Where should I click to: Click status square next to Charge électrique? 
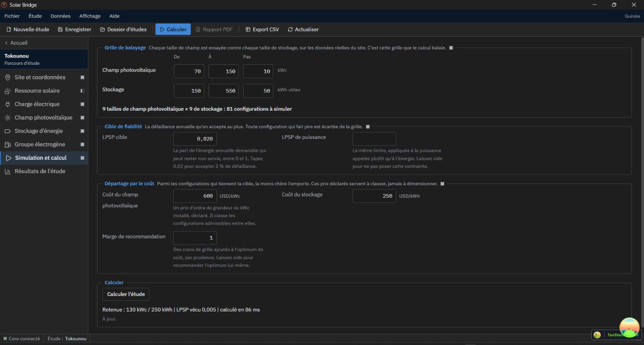click(82, 104)
